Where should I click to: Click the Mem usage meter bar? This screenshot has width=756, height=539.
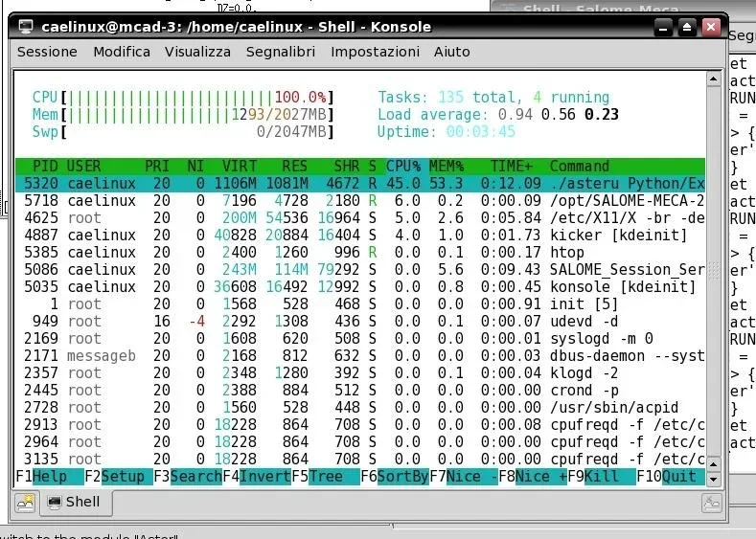(183, 115)
